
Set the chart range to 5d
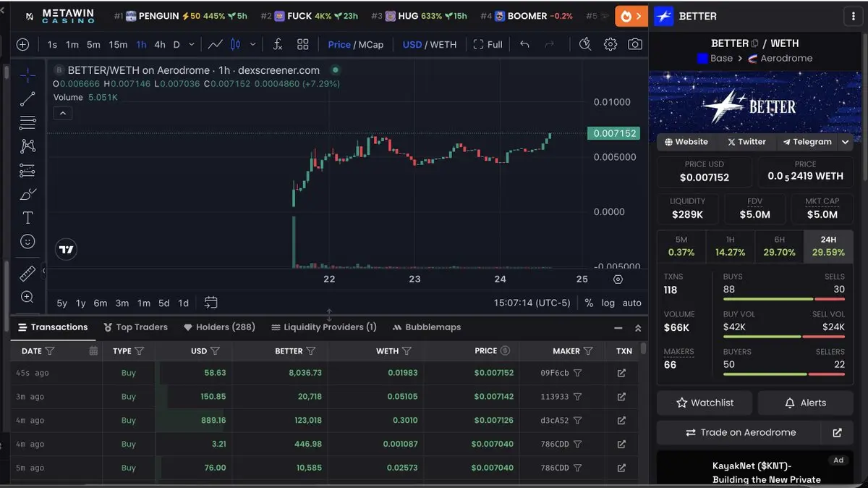point(164,303)
